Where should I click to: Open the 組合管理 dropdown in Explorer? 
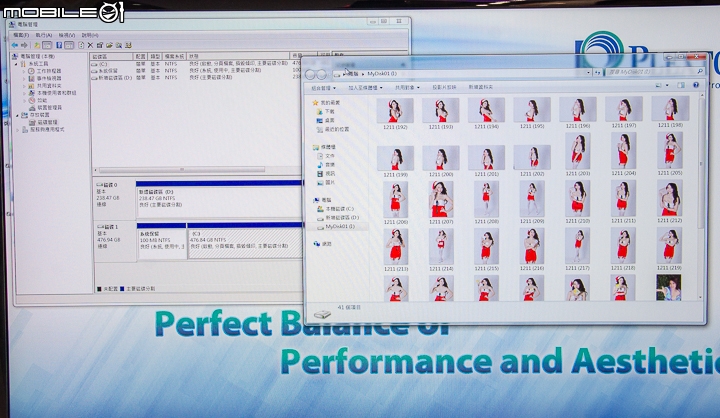(x=323, y=88)
